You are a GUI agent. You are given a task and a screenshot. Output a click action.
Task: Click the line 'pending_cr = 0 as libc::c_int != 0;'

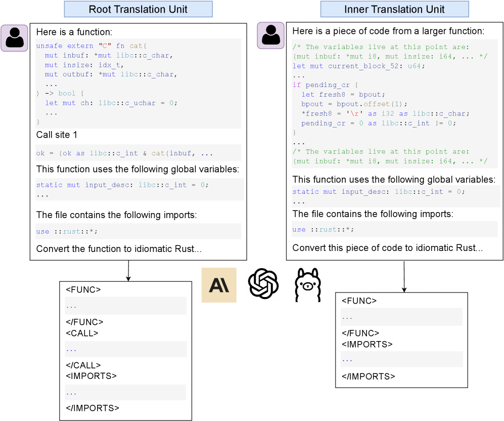(379, 123)
